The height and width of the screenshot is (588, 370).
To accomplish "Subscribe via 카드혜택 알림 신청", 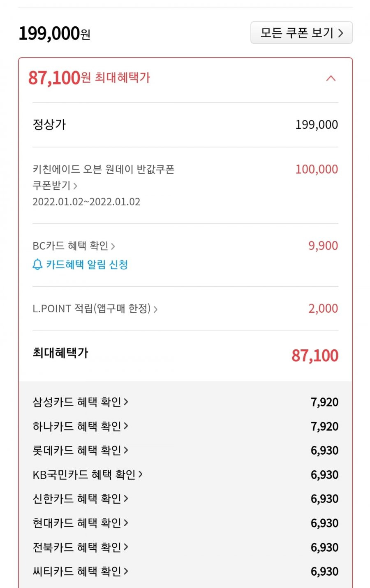I will pos(87,264).
